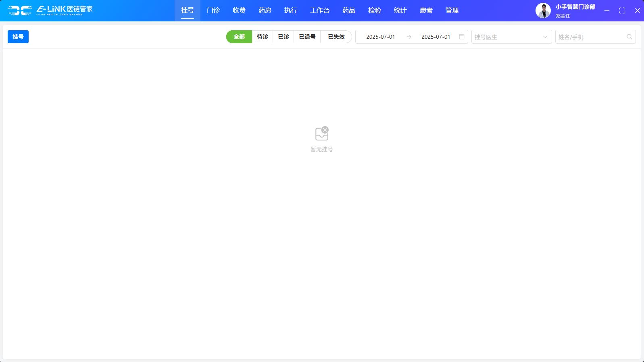Click the user avatar picture
The width and height of the screenshot is (644, 362).
pyautogui.click(x=543, y=10)
